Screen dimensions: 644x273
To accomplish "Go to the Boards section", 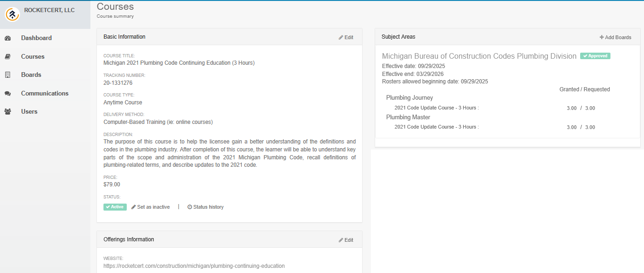I will [x=31, y=75].
